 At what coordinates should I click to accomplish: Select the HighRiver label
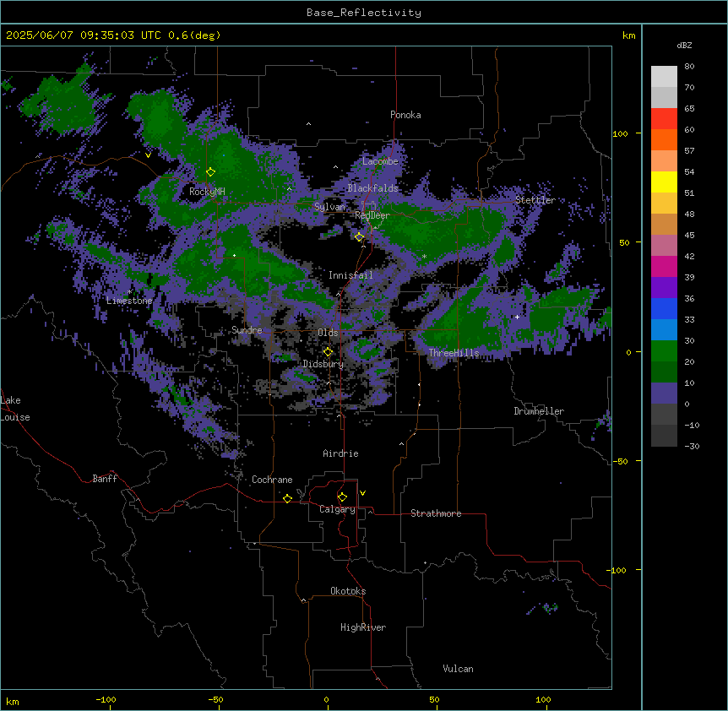tap(363, 627)
